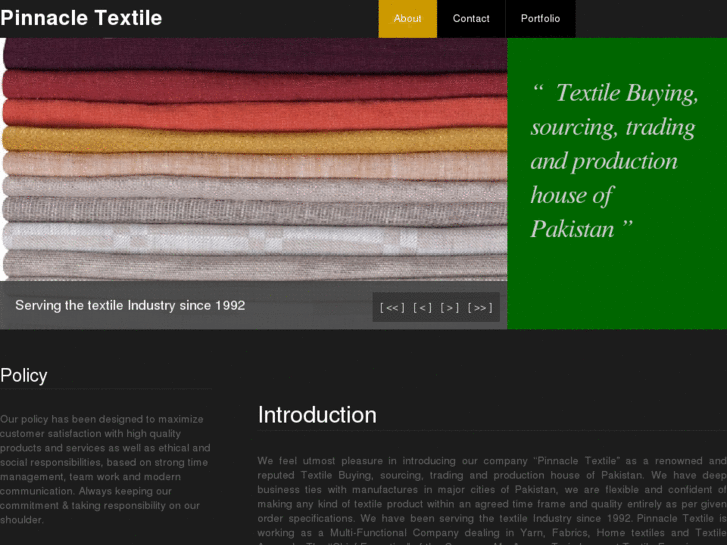Click the green 'Textile Buying, sourcing' quote

(x=614, y=160)
